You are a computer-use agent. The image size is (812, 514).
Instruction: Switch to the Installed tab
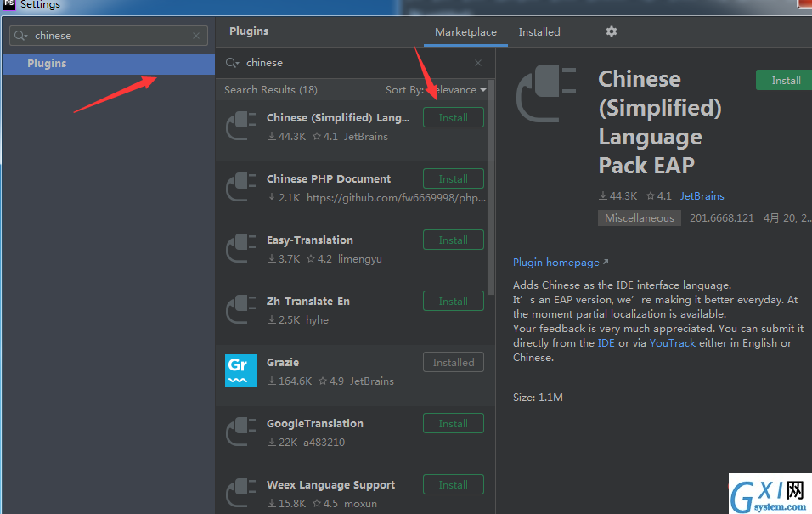coord(539,32)
